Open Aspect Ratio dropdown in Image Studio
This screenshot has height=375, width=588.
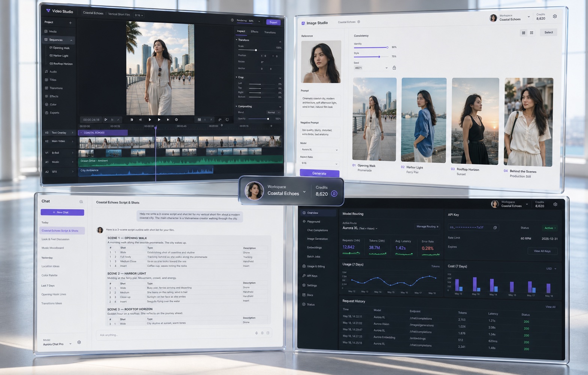point(319,163)
